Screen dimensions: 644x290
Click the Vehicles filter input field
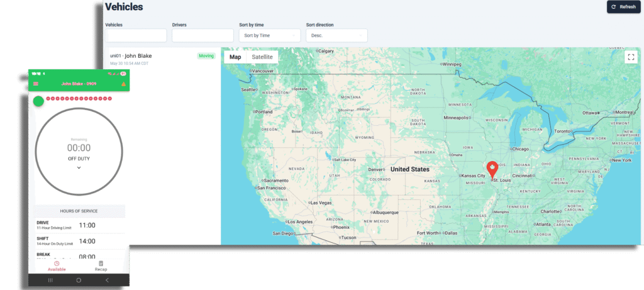[x=136, y=36]
